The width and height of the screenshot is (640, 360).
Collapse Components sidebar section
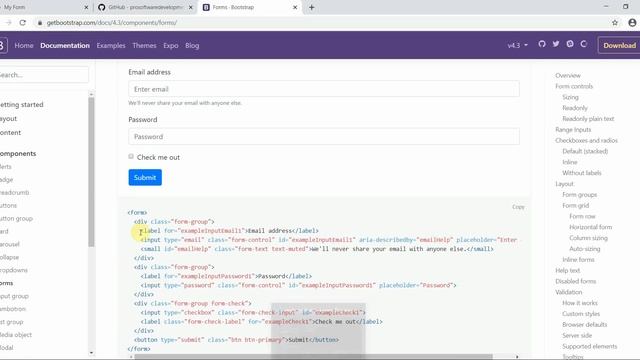point(18,153)
